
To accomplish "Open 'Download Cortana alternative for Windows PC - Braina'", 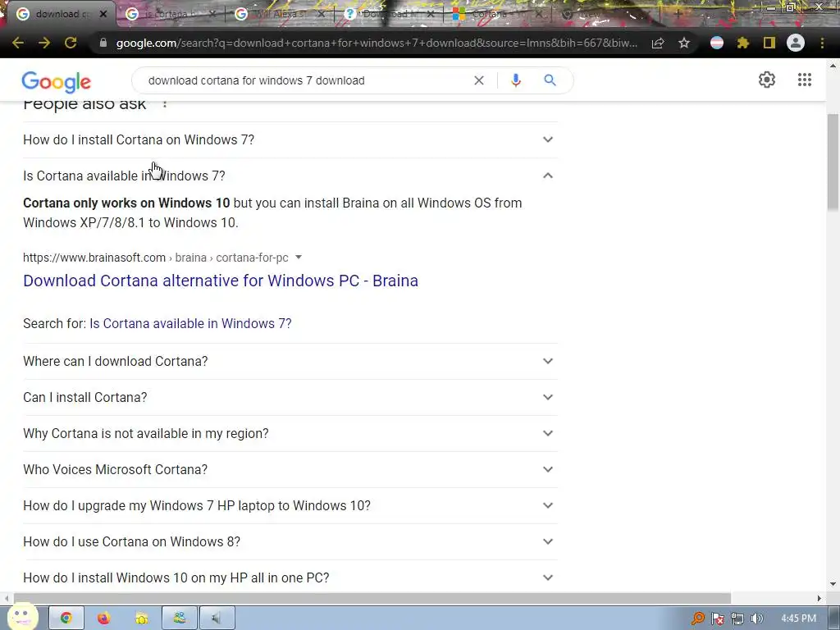I will coord(221,281).
